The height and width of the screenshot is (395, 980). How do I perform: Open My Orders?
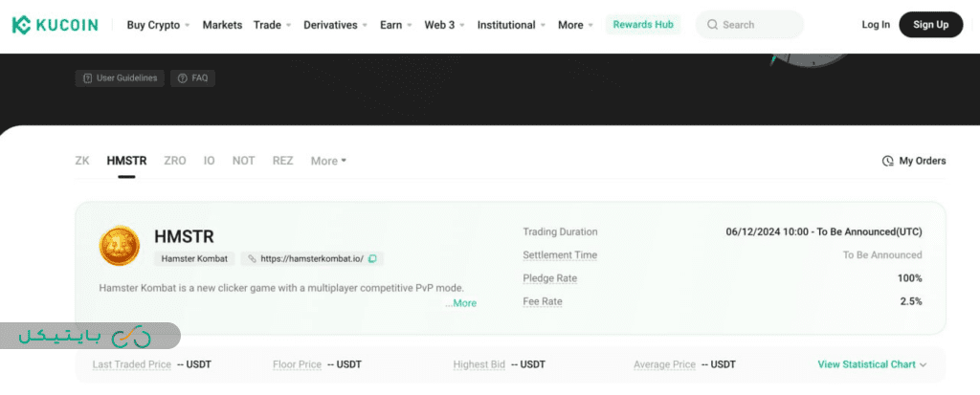pos(914,161)
